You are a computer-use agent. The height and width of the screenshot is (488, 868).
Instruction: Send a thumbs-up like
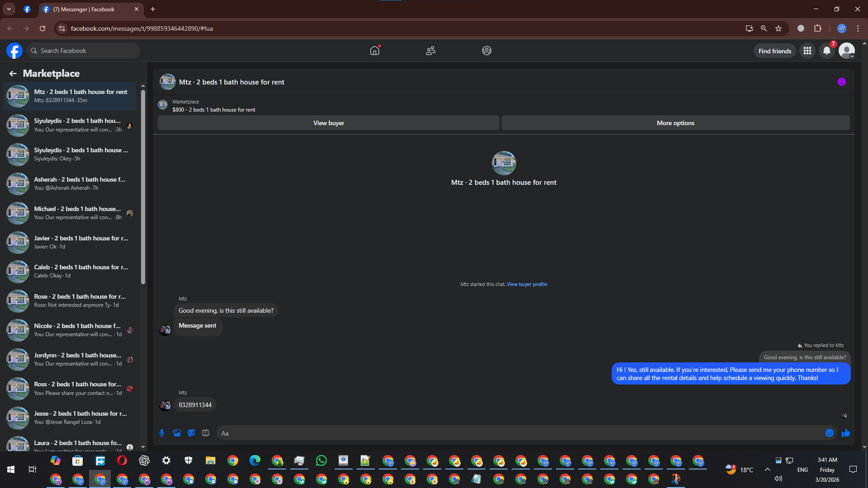(x=845, y=433)
